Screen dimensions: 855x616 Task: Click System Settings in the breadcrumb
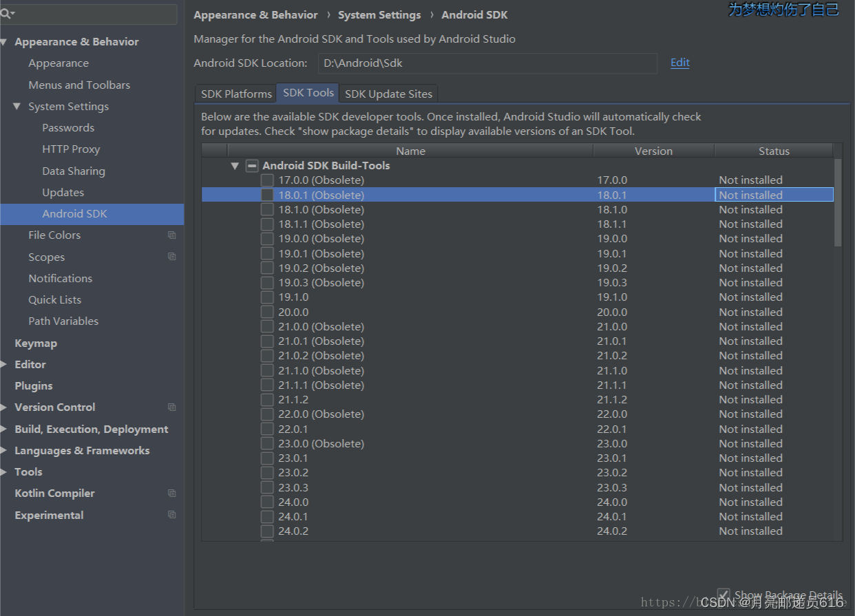[x=379, y=15]
